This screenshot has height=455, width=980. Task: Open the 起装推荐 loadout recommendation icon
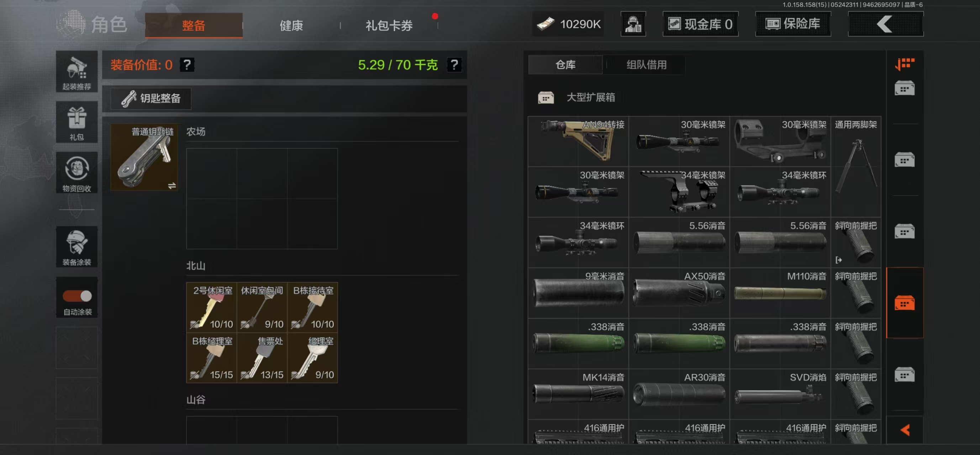pyautogui.click(x=77, y=71)
